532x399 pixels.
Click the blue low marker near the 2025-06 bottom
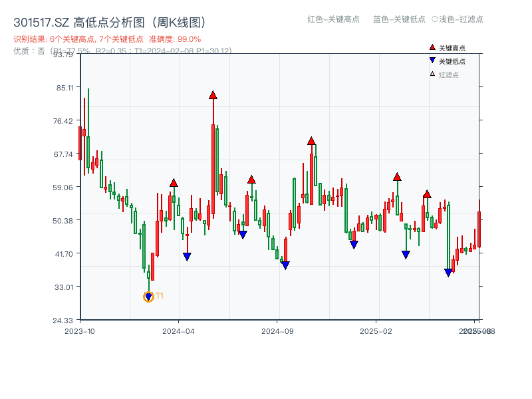[449, 270]
